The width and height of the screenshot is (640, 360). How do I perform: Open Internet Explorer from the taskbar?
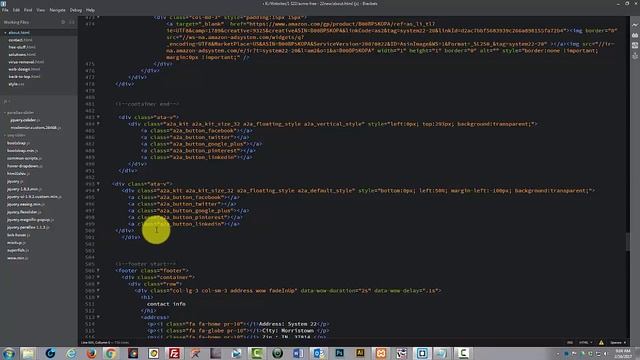pyautogui.click(x=71, y=353)
